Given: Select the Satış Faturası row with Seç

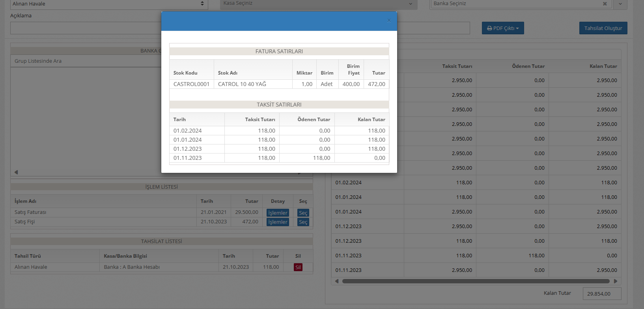Looking at the screenshot, I should coord(303,213).
